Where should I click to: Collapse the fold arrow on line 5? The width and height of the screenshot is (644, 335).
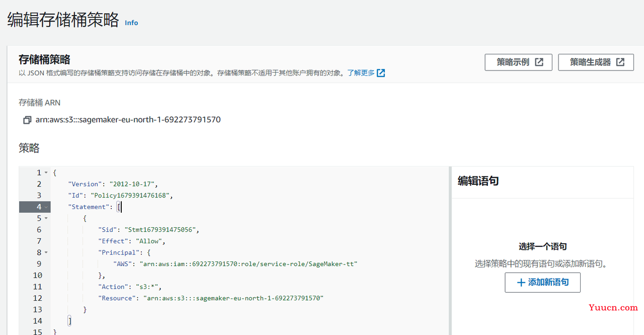pyautogui.click(x=46, y=218)
